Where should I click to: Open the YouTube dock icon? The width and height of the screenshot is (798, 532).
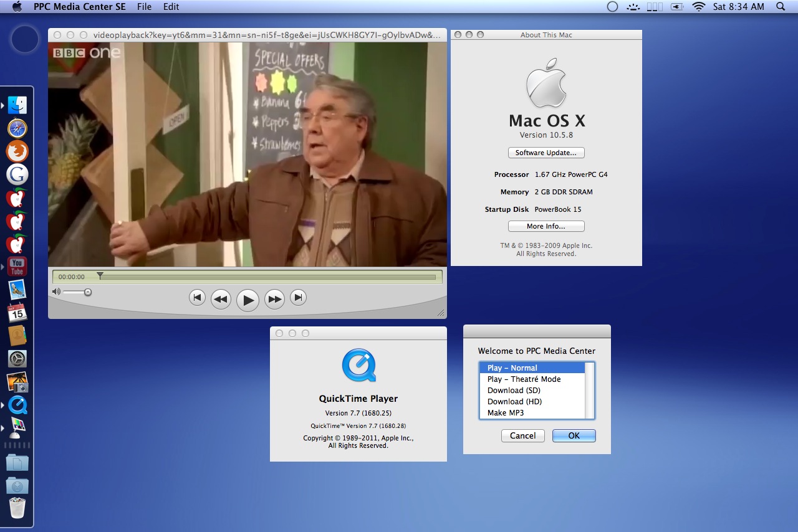pos(17,267)
